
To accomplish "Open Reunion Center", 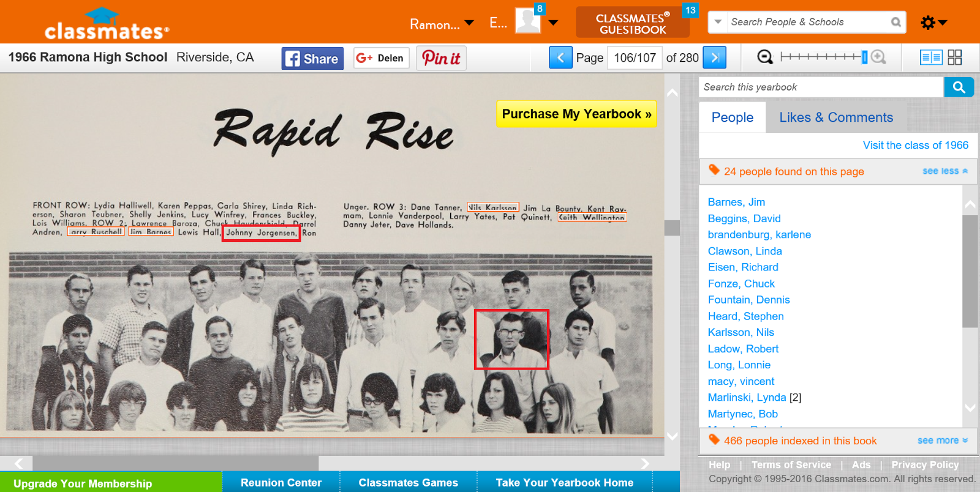I will tap(281, 482).
